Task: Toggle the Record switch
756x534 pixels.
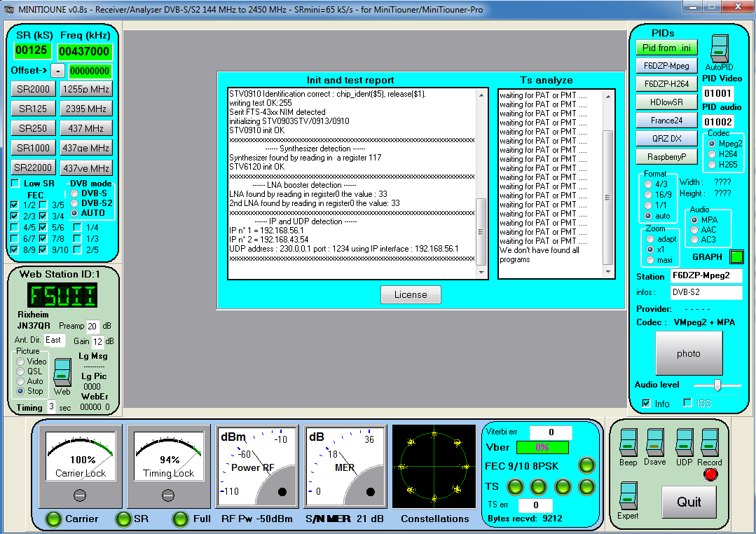Action: (x=710, y=443)
